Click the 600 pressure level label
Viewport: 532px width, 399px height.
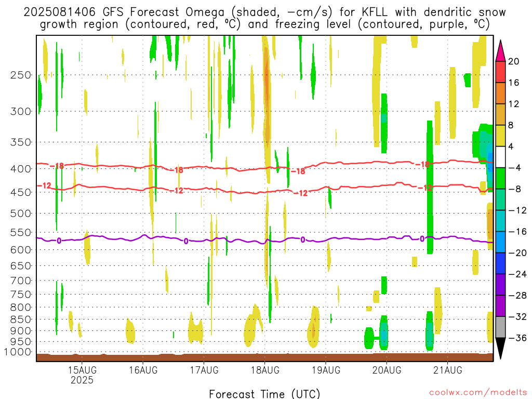pos(21,250)
